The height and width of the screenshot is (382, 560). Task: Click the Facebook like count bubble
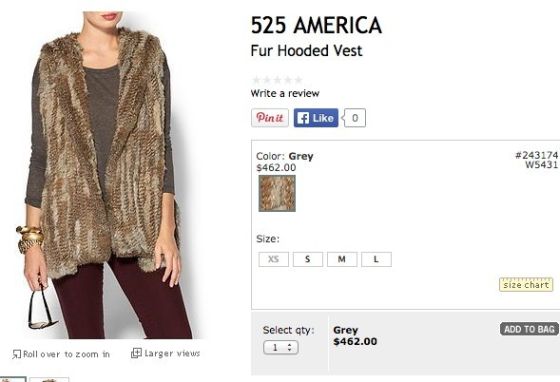coord(354,118)
